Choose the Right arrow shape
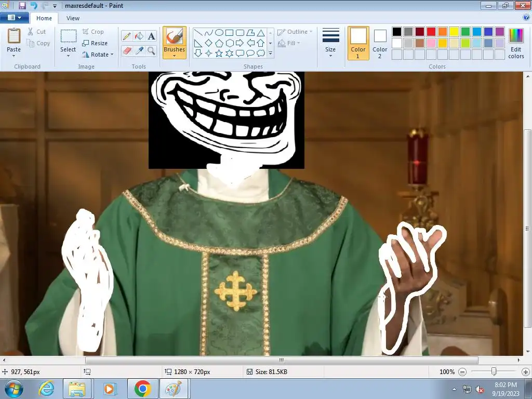The width and height of the screenshot is (532, 399). [x=240, y=43]
